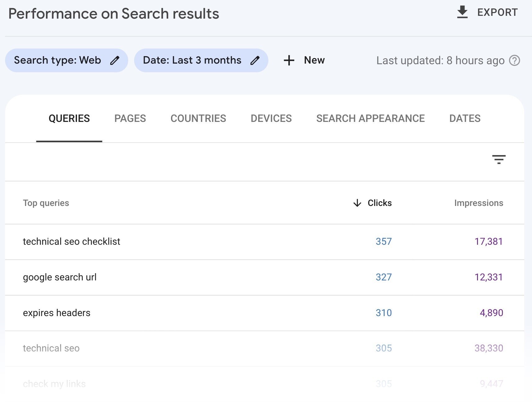Open the last updated help tooltip
532x402 pixels.
click(x=514, y=60)
